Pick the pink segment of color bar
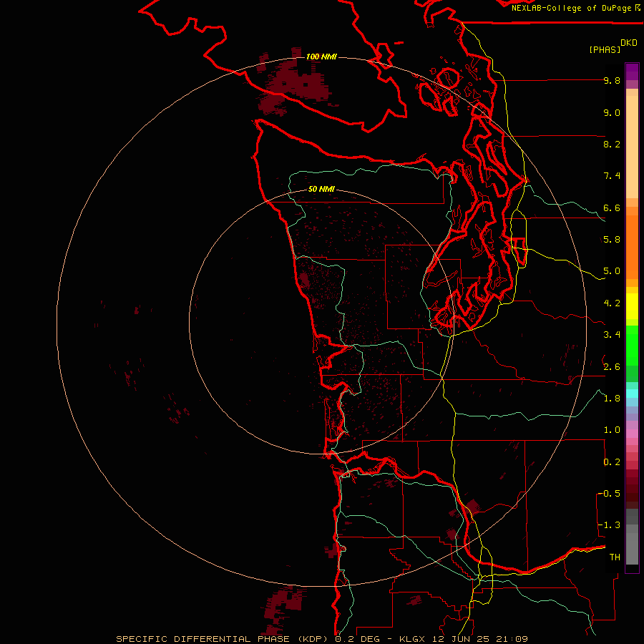This screenshot has width=644, height=644. (x=632, y=434)
